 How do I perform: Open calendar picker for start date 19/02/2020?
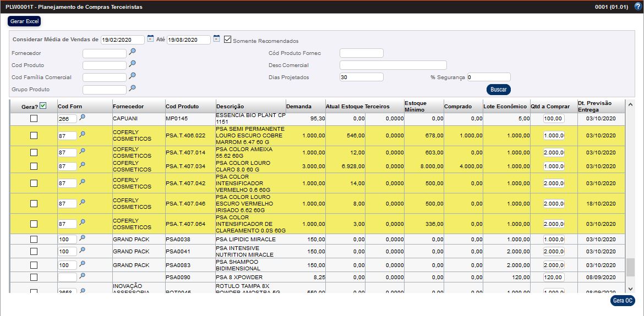tap(150, 39)
